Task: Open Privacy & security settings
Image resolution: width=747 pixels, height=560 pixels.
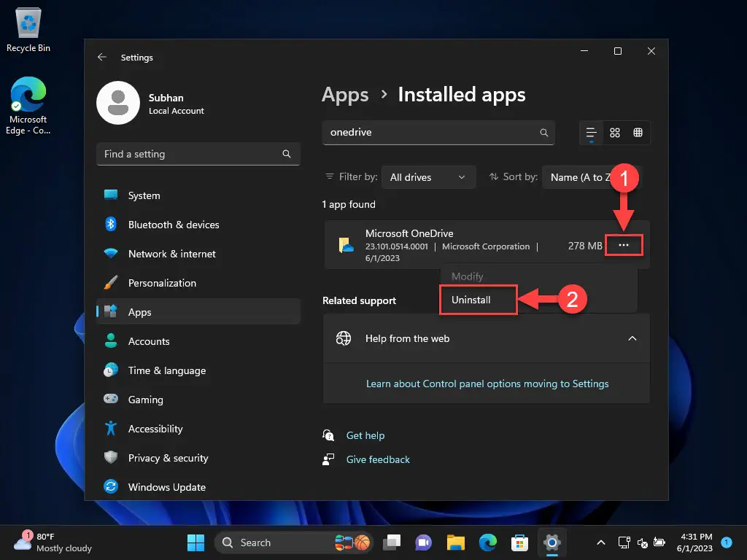Action: click(198, 458)
